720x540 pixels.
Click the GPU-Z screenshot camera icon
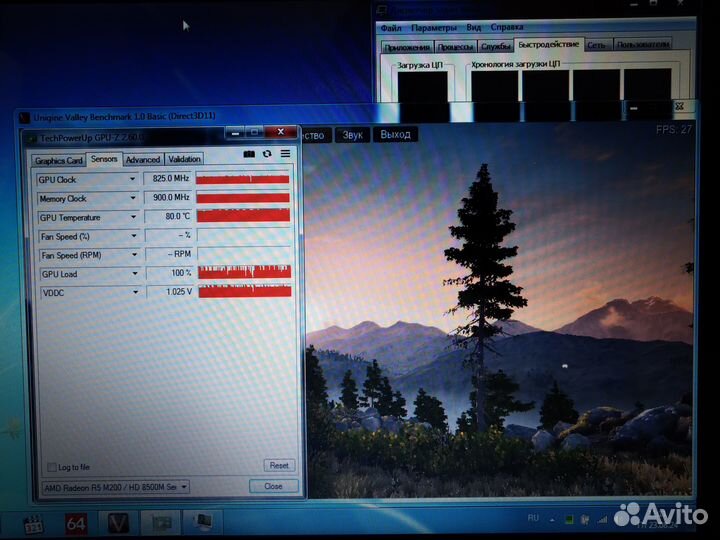point(250,154)
